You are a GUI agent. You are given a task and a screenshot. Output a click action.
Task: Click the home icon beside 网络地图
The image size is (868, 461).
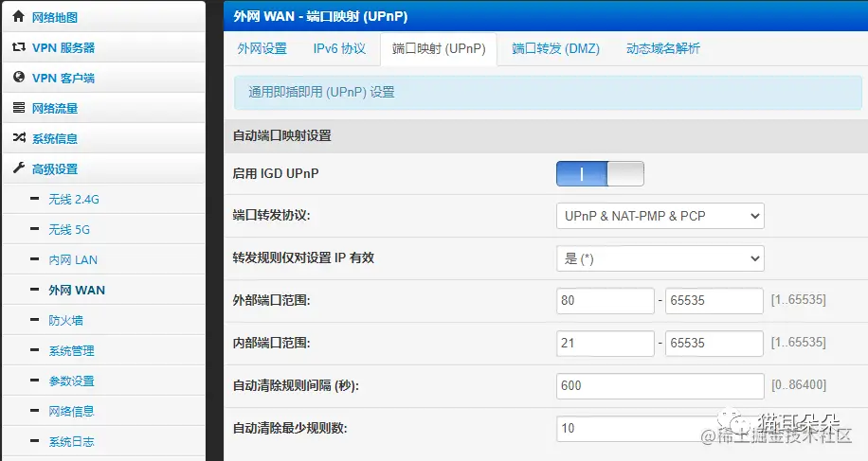pyautogui.click(x=18, y=17)
